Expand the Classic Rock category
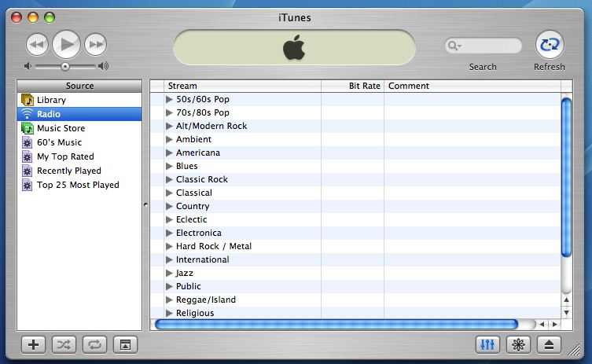This screenshot has width=592, height=364. [169, 179]
